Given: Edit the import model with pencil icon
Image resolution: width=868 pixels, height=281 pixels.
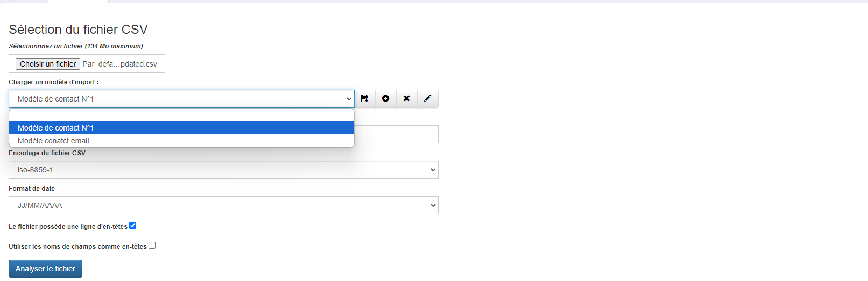Looking at the screenshot, I should point(428,99).
